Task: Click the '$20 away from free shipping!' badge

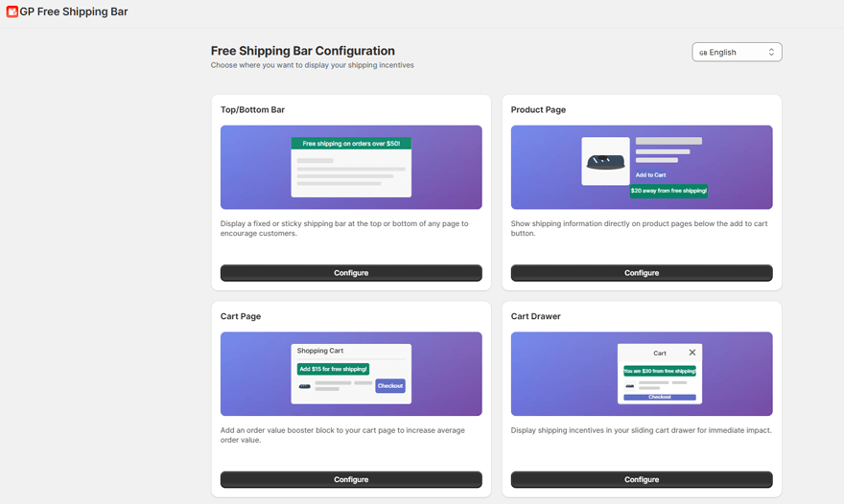Action: point(668,191)
